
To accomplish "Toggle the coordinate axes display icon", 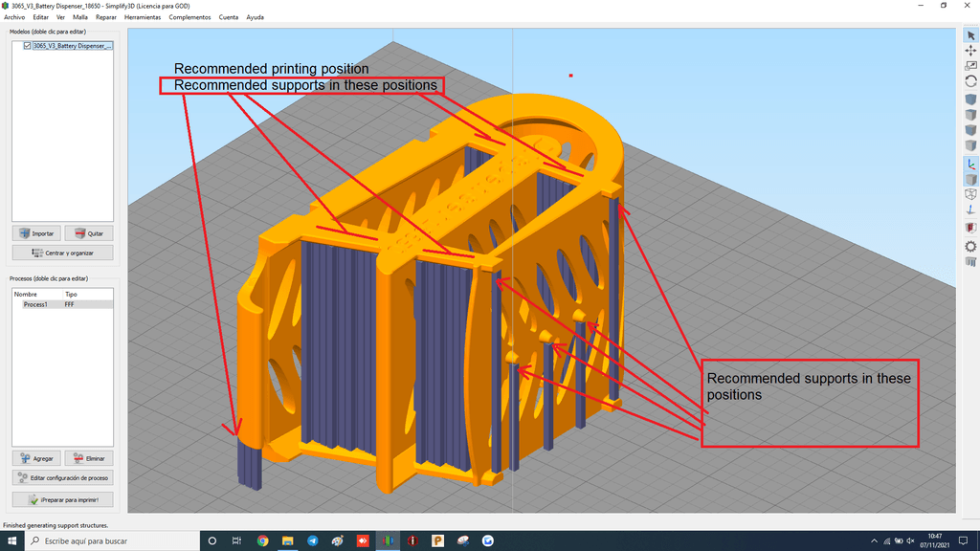I will [970, 164].
